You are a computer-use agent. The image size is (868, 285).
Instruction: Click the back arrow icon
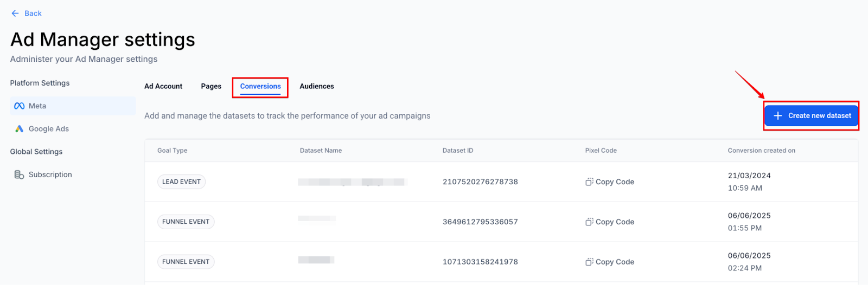click(x=15, y=13)
